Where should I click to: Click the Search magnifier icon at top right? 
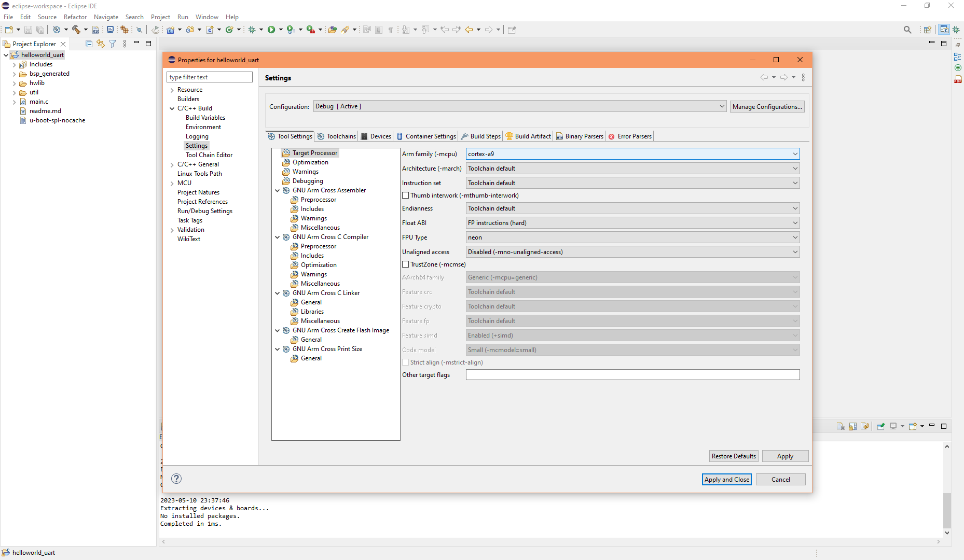[x=907, y=30]
